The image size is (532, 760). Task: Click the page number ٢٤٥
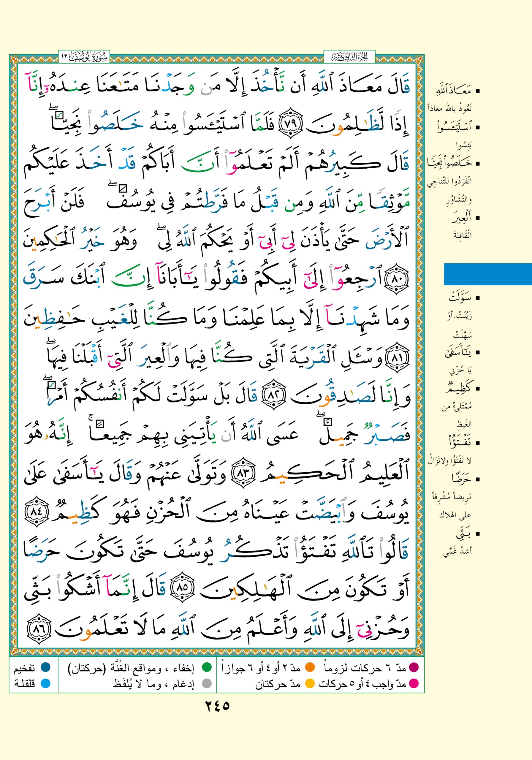[217, 706]
